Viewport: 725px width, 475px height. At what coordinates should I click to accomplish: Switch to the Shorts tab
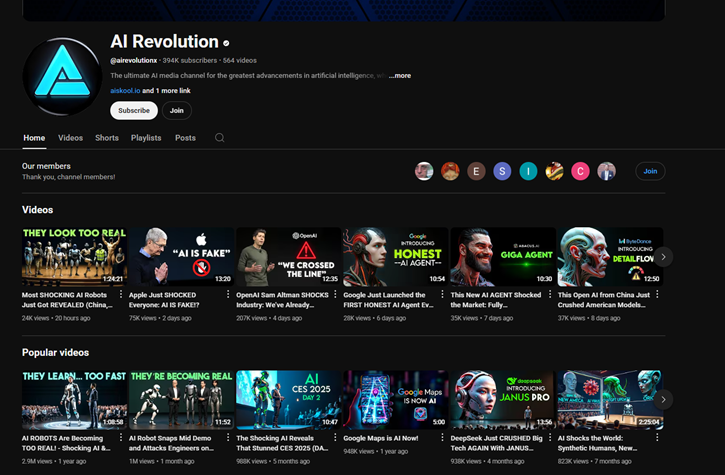[107, 138]
